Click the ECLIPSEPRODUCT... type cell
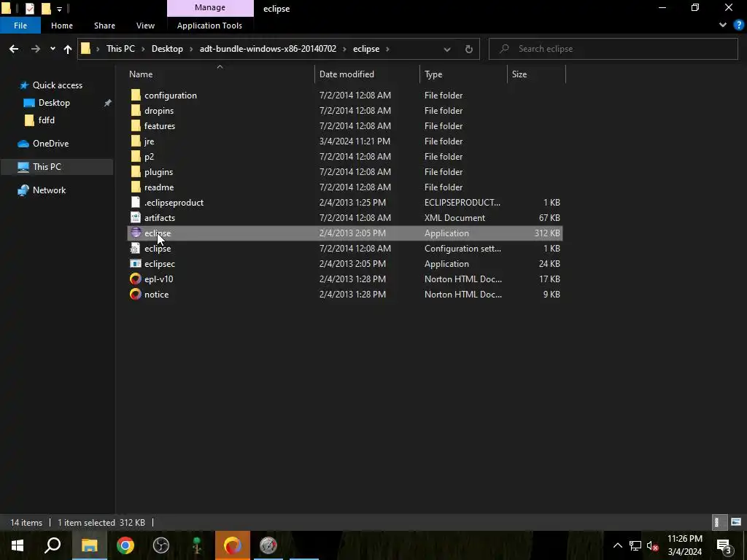747x560 pixels. pyautogui.click(x=462, y=203)
